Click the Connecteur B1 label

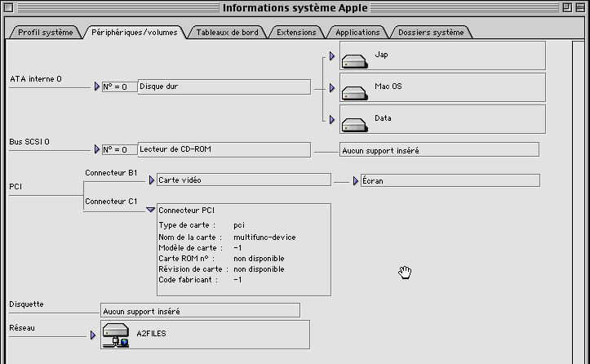point(111,173)
